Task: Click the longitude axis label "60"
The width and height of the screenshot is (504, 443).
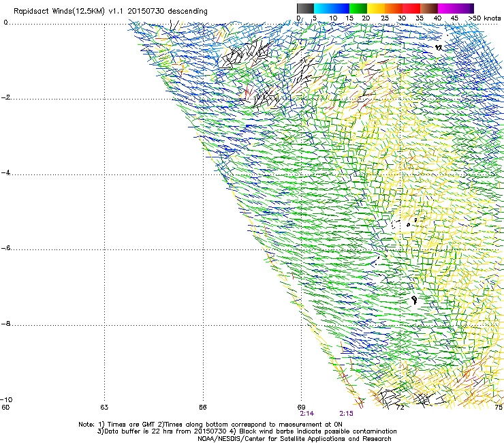Action: tap(5, 408)
